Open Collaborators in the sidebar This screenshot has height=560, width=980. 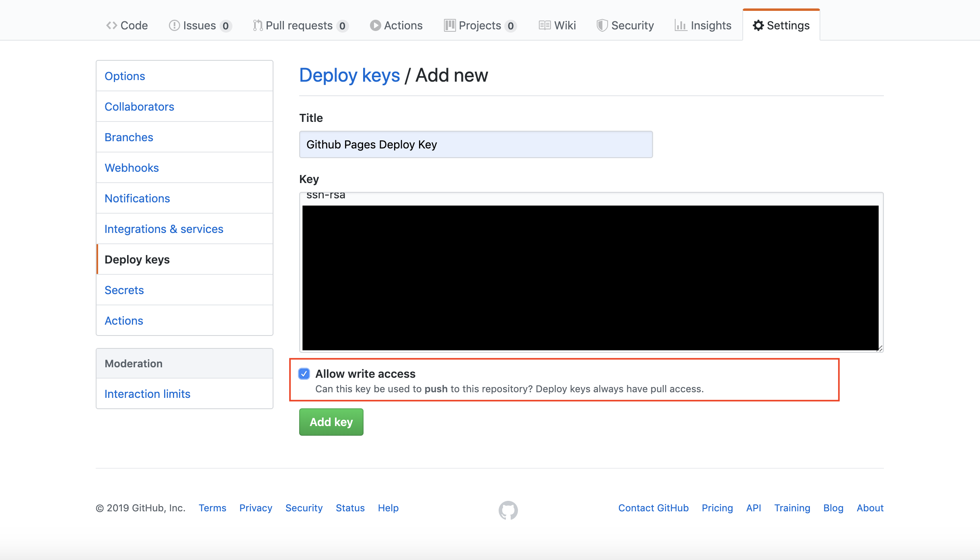185,107
